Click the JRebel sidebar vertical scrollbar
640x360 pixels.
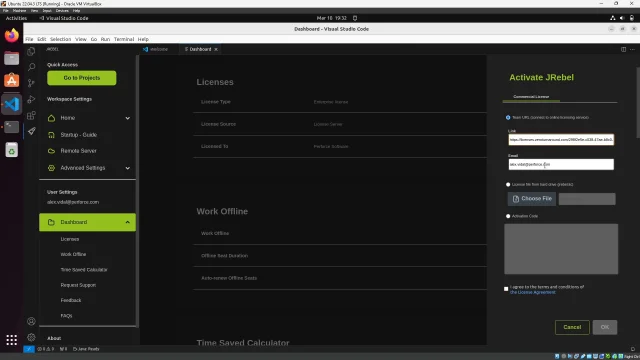138,192
